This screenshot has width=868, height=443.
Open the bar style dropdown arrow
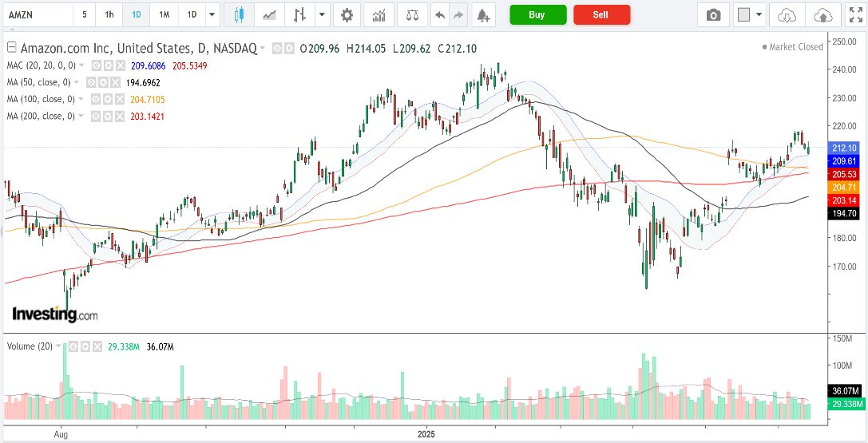(323, 15)
